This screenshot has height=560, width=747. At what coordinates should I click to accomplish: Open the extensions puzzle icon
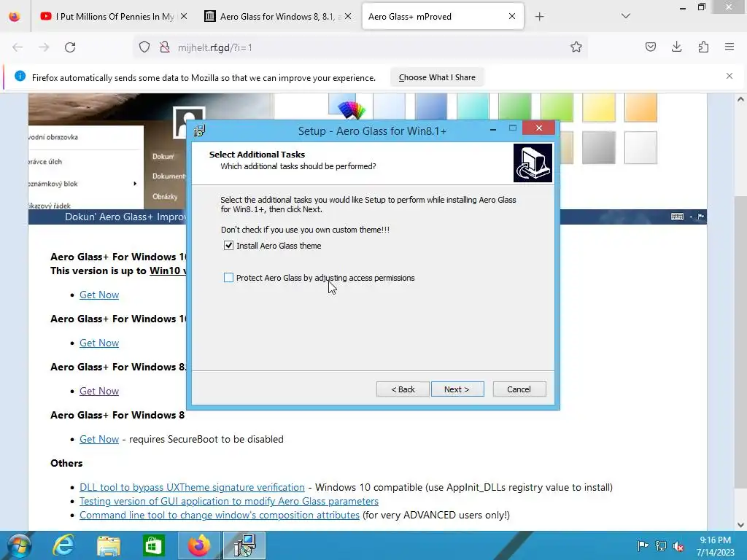click(703, 47)
